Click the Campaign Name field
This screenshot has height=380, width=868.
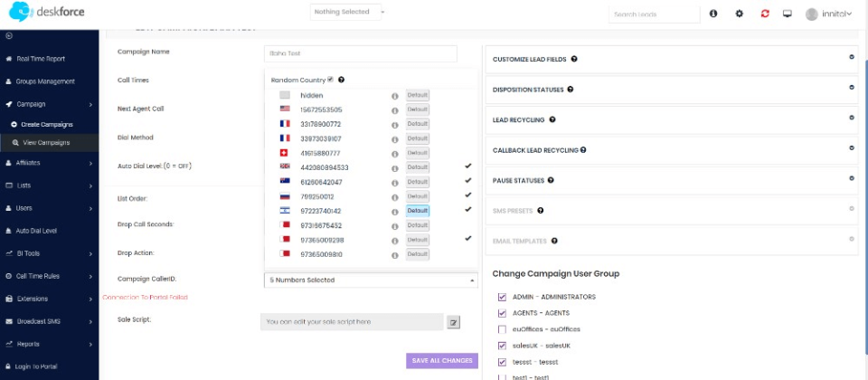[x=361, y=53]
